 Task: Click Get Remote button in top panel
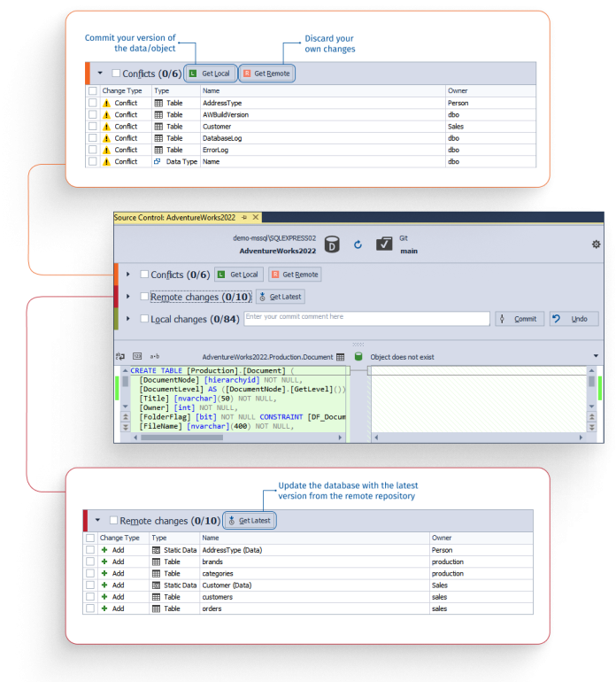tap(267, 74)
